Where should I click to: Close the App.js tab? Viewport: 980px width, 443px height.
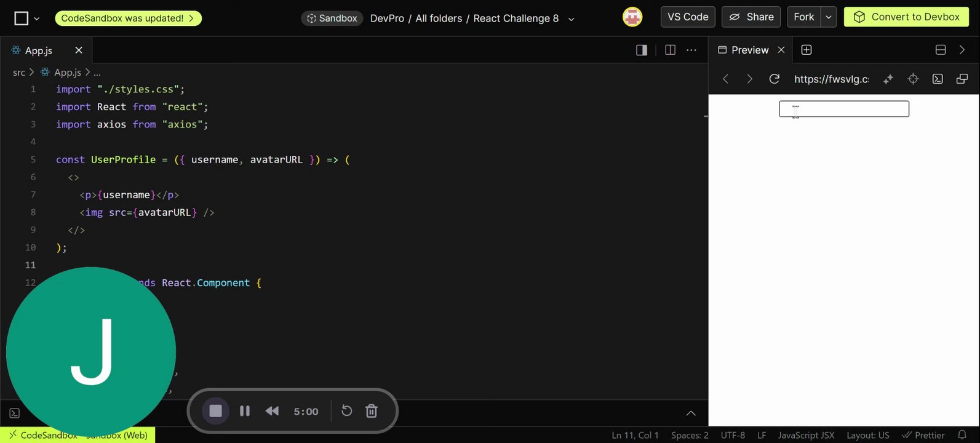click(79, 50)
